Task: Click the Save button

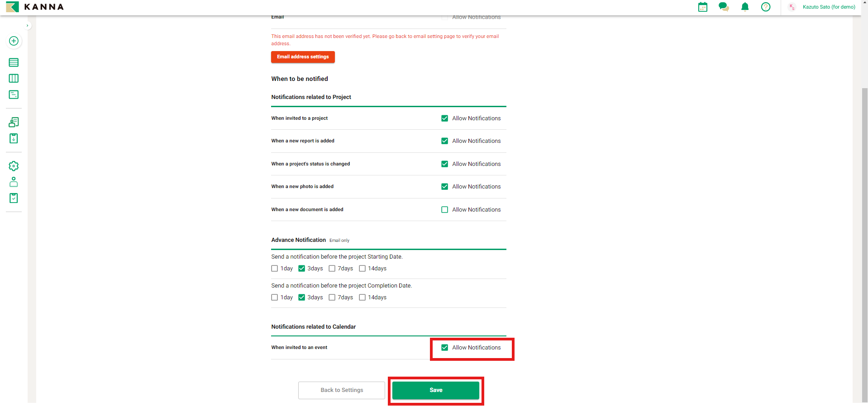Action: point(435,390)
